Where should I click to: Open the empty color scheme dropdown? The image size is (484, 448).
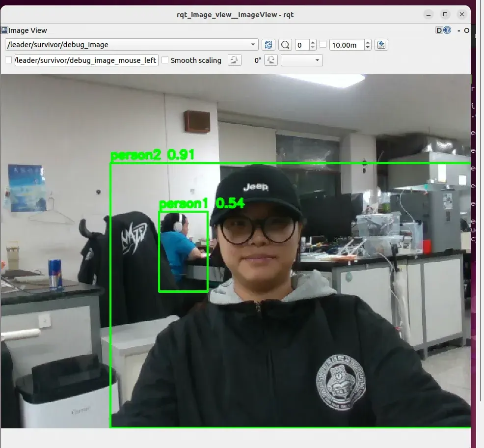pyautogui.click(x=301, y=60)
